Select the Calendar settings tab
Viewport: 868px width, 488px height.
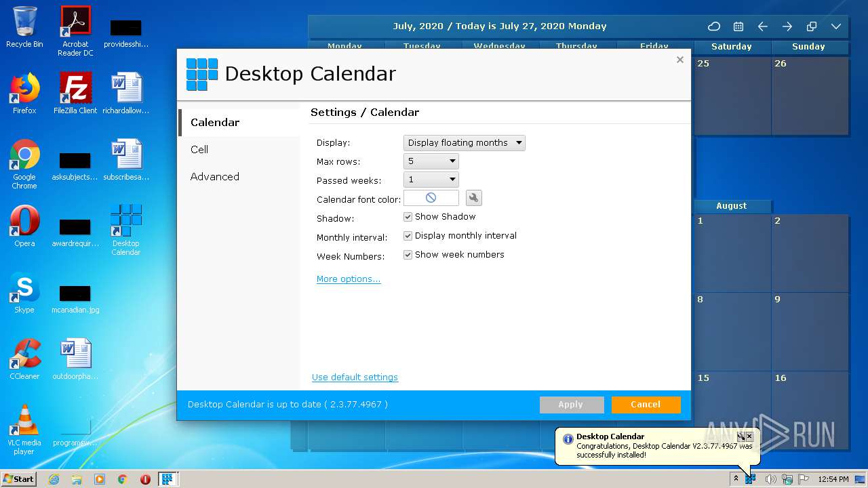(x=239, y=123)
